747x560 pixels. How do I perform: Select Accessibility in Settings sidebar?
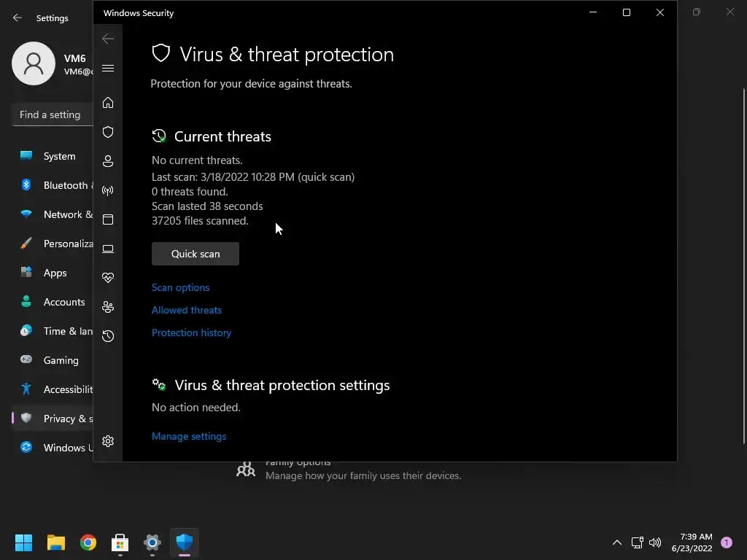(53, 389)
